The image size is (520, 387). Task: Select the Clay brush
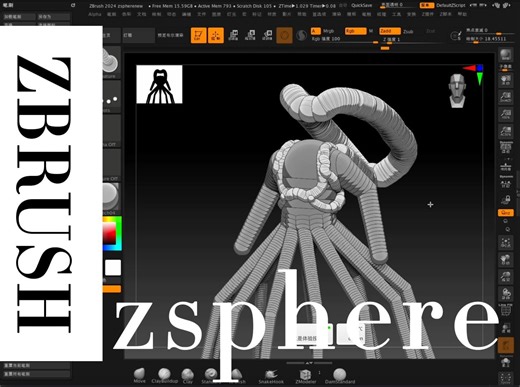188,375
